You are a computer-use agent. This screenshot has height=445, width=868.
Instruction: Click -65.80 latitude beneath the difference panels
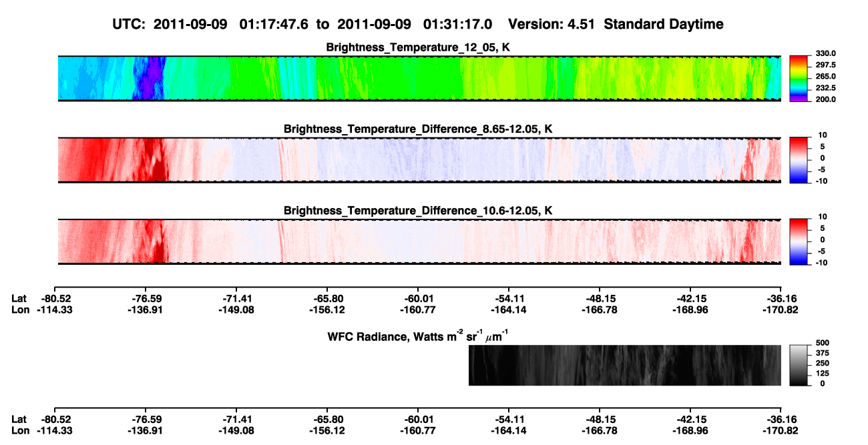(x=327, y=299)
